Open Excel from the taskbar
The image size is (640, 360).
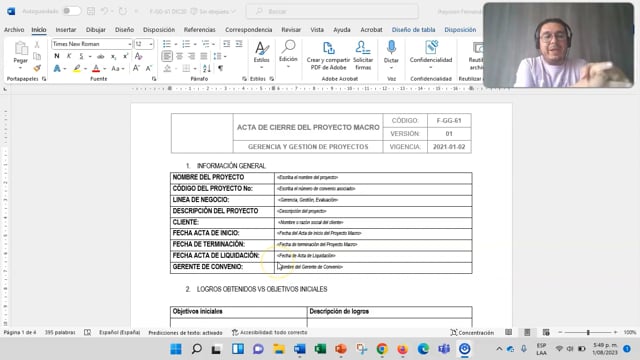point(320,349)
